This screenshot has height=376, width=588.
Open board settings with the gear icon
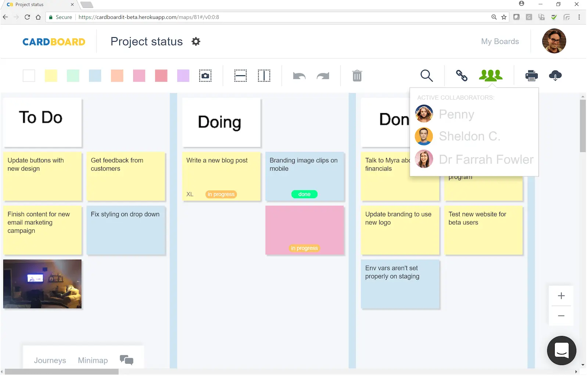196,41
